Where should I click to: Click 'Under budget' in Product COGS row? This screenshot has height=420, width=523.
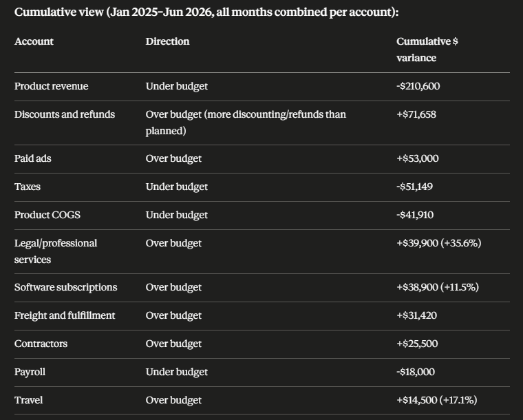click(x=177, y=216)
